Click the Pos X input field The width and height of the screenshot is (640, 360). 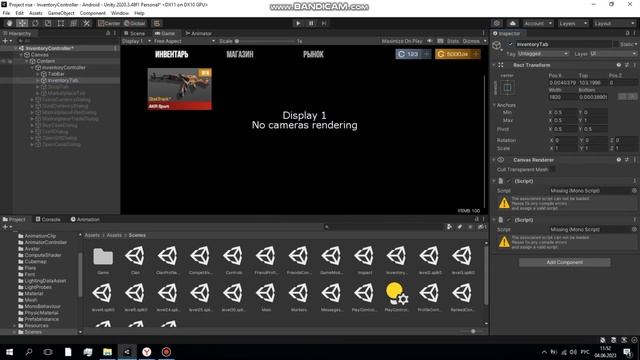[563, 83]
